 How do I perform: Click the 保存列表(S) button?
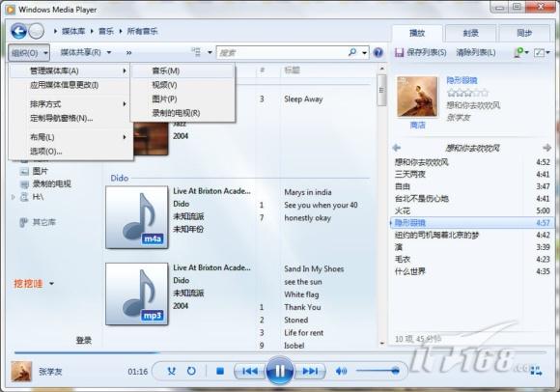coord(421,53)
